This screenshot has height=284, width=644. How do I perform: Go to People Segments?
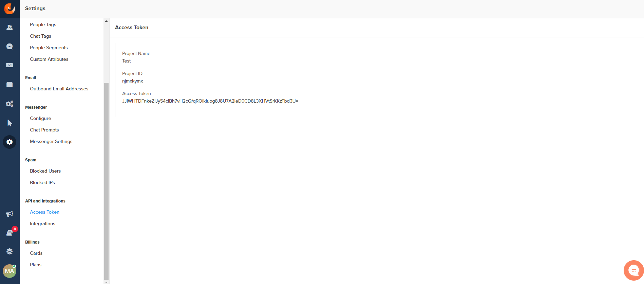[49, 48]
